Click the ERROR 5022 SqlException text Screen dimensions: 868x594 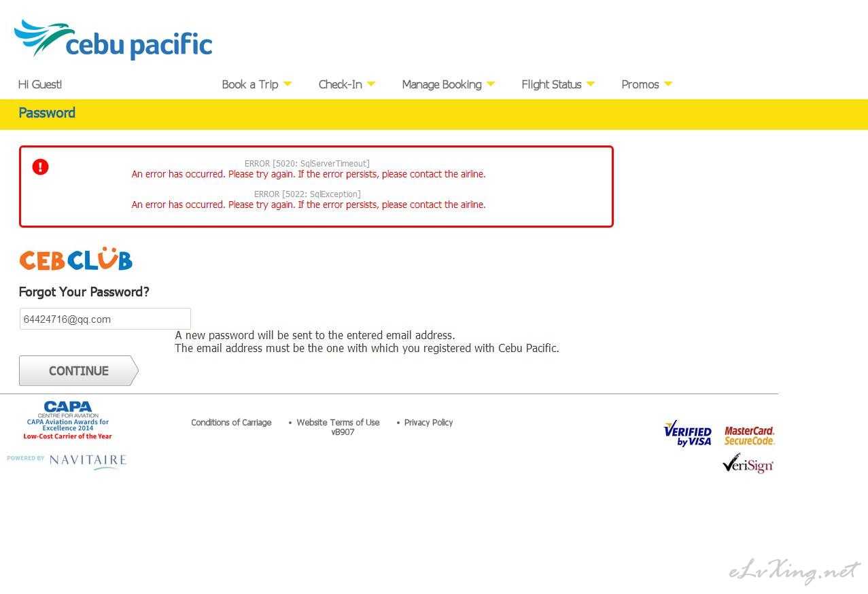click(307, 194)
